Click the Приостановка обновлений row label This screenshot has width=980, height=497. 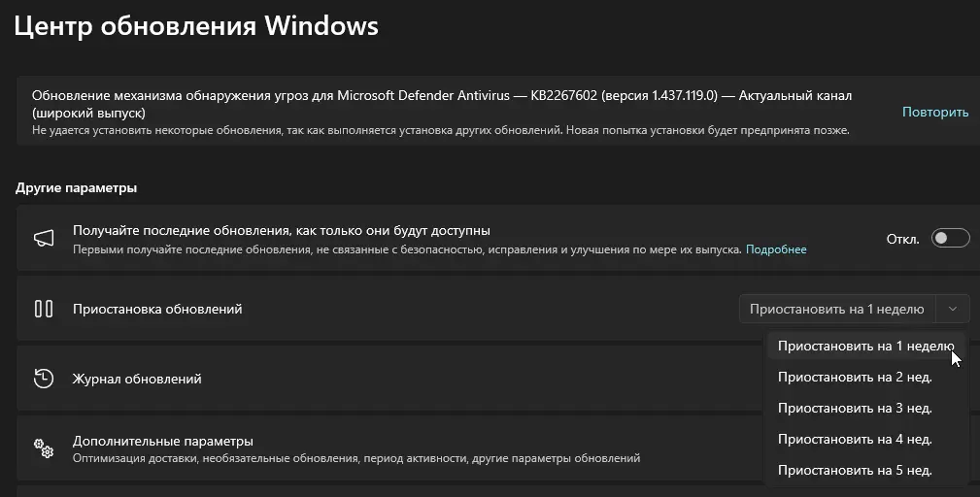[157, 309]
